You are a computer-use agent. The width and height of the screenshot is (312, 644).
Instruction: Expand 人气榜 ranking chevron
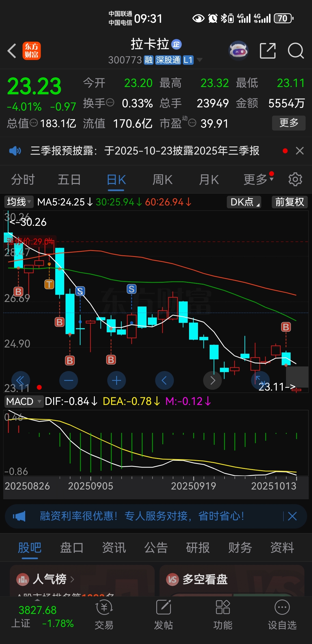click(72, 579)
